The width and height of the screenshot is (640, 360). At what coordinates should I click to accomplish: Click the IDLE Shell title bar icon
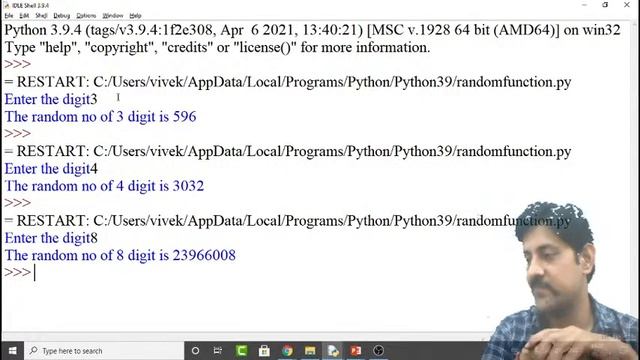point(6,5)
